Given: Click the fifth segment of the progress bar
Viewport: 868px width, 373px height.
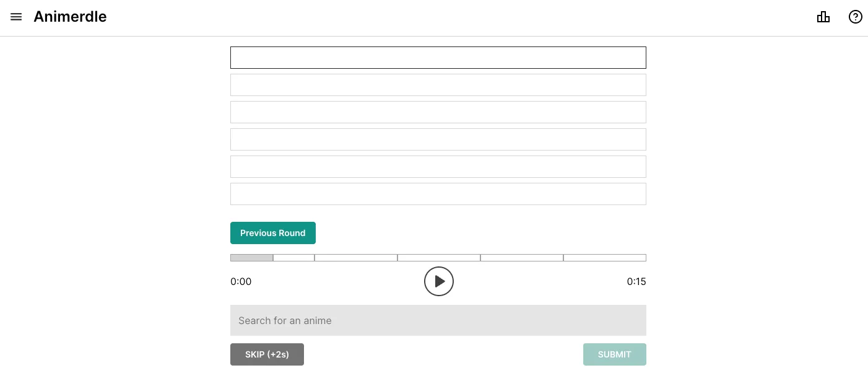Looking at the screenshot, I should (521, 258).
